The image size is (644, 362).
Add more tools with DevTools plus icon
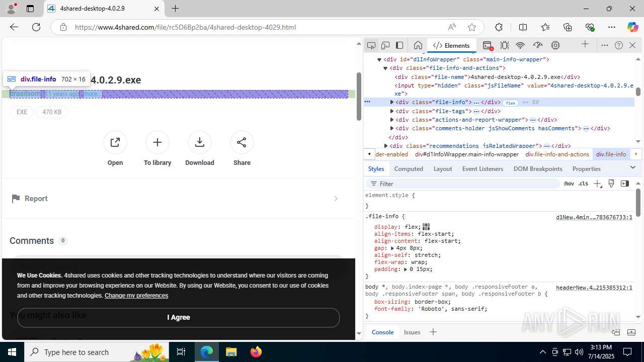pyautogui.click(x=585, y=45)
